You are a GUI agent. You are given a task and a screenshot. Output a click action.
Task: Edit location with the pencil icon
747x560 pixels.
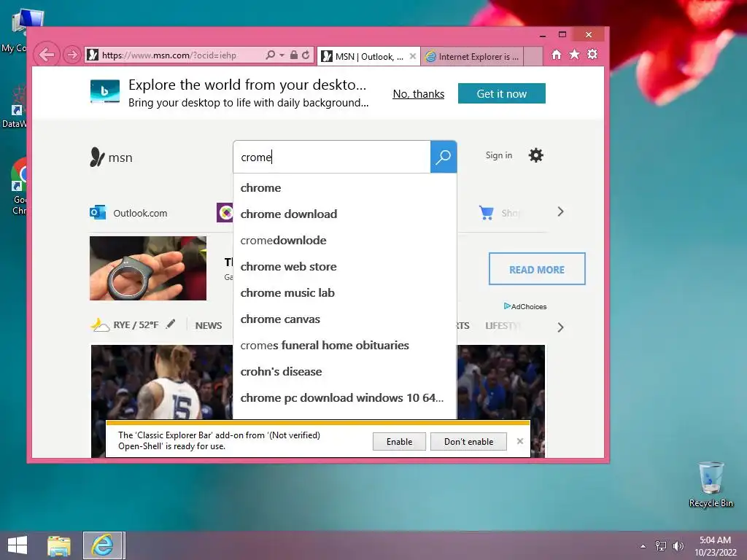click(171, 324)
